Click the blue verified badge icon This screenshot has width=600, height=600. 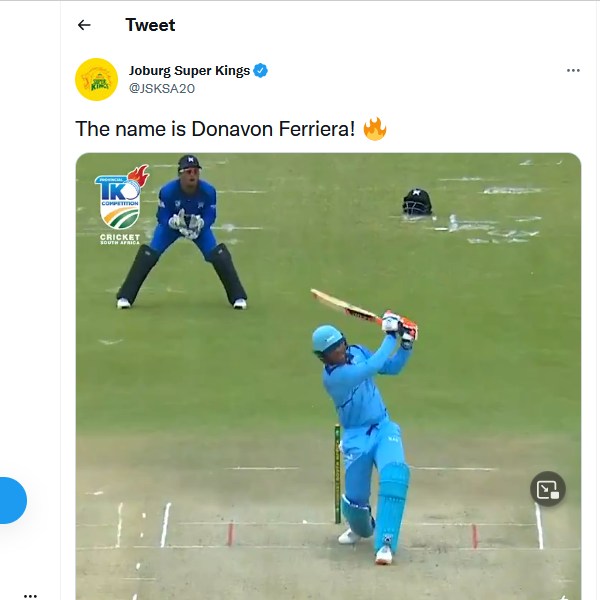pyautogui.click(x=261, y=71)
